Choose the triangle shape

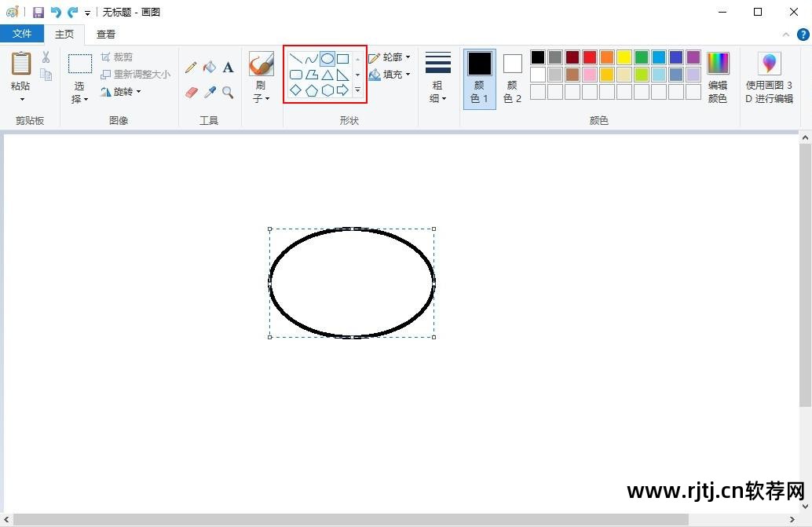click(x=327, y=75)
